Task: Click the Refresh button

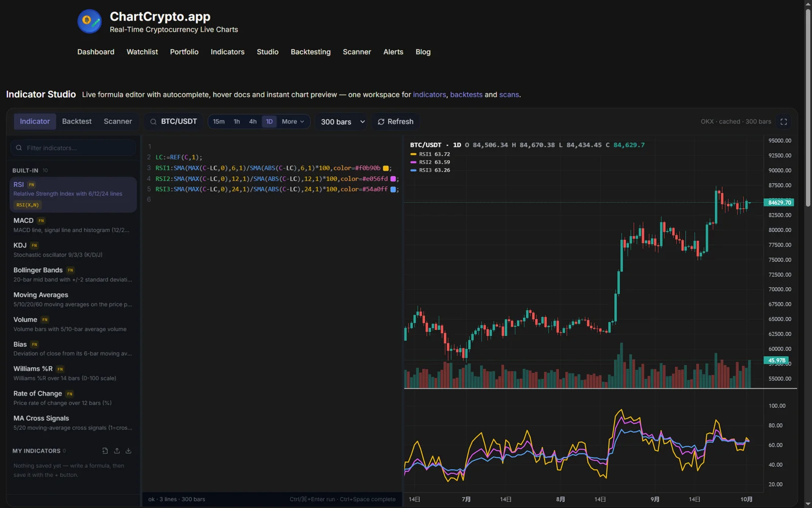Action: 395,122
